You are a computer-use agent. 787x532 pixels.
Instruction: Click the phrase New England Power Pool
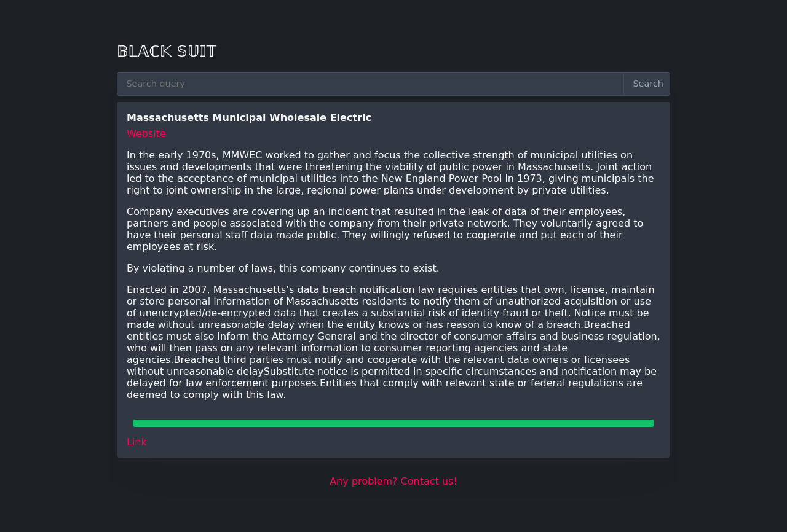(441, 179)
